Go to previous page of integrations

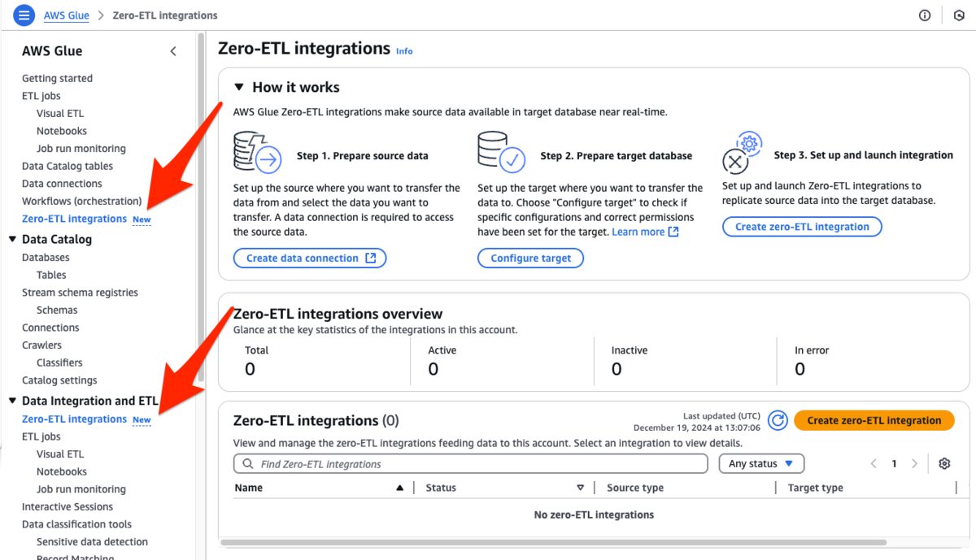tap(874, 463)
